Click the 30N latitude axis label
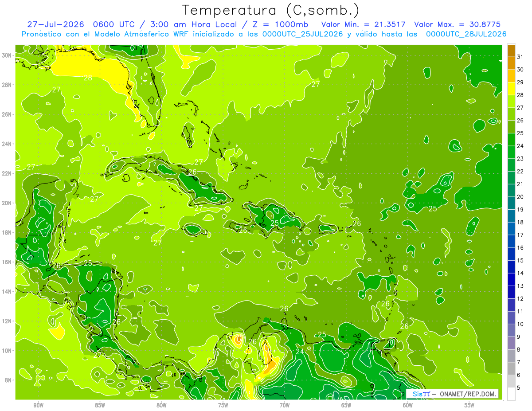 [x=8, y=55]
